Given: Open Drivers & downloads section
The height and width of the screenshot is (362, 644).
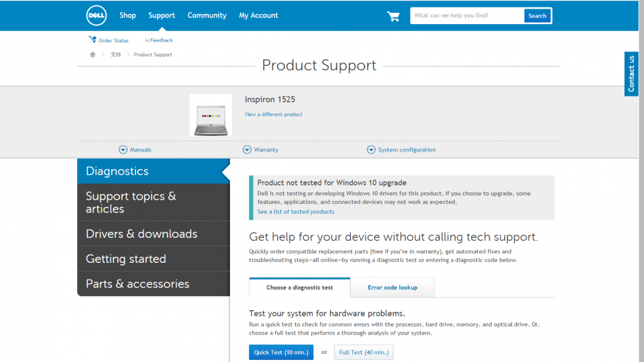Looking at the screenshot, I should click(154, 234).
